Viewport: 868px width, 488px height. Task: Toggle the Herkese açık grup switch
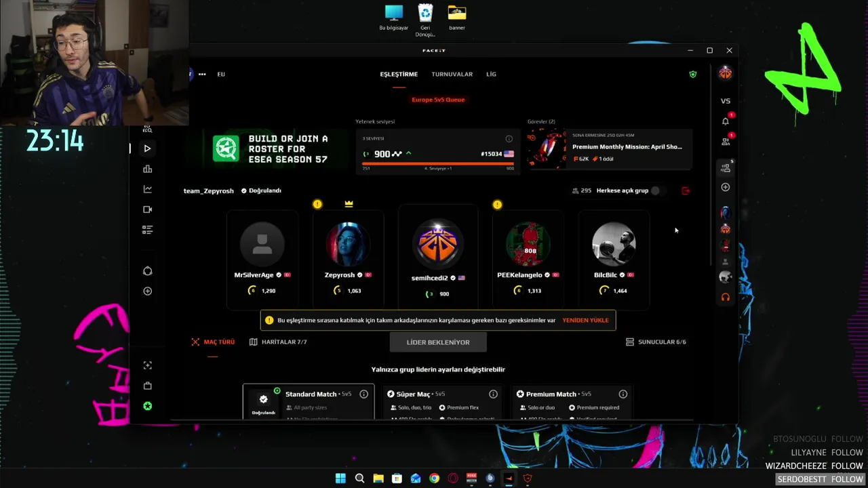point(658,190)
